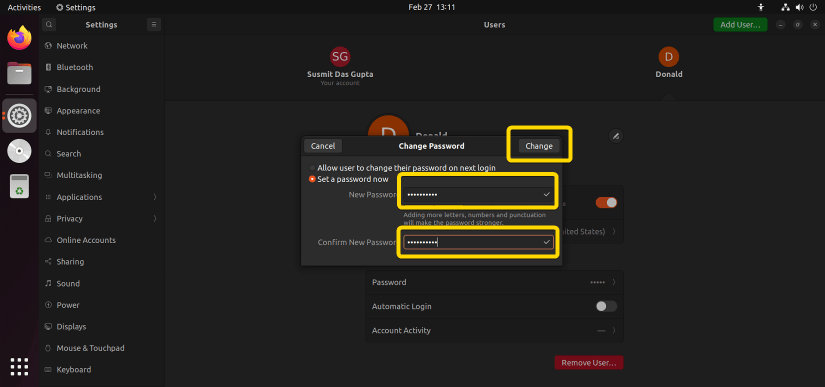This screenshot has height=387, width=825.
Task: Open Multitasking settings
Action: [102, 176]
